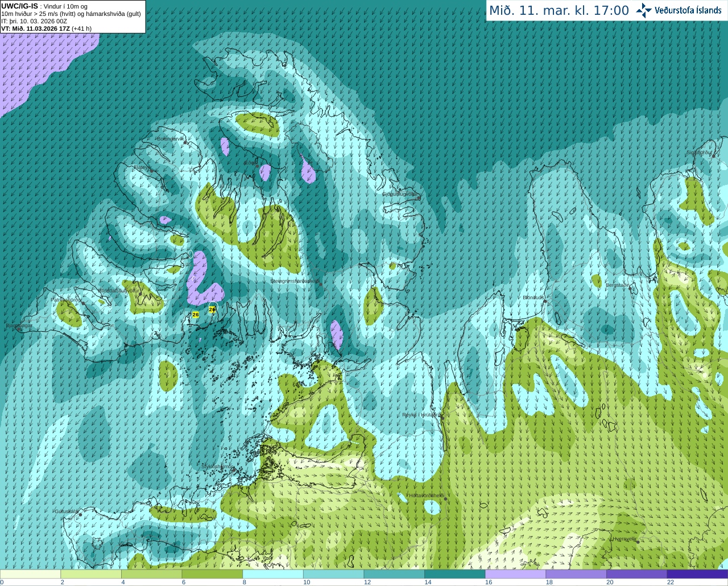728x586 pixels.
Task: Click the forecast time 'Mið. 11. mar. kl. 17:00'
Action: (559, 10)
